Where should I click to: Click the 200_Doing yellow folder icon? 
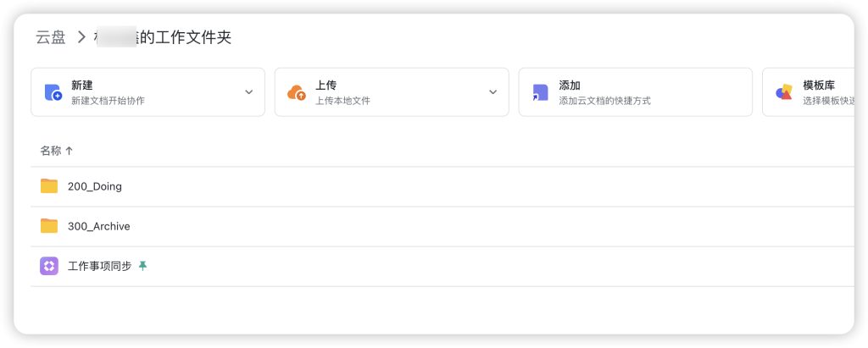[49, 186]
